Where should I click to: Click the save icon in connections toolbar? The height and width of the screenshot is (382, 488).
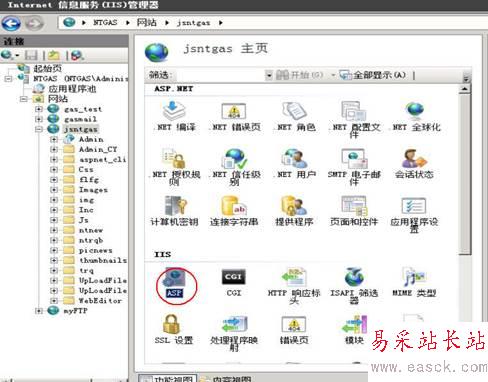(x=31, y=55)
